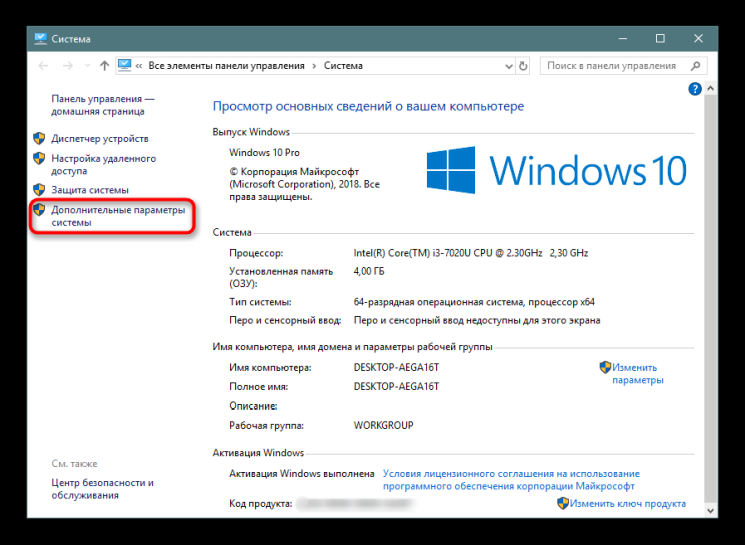Click shield icon next to Изменить параметры
The image size is (745, 545).
[x=605, y=367]
